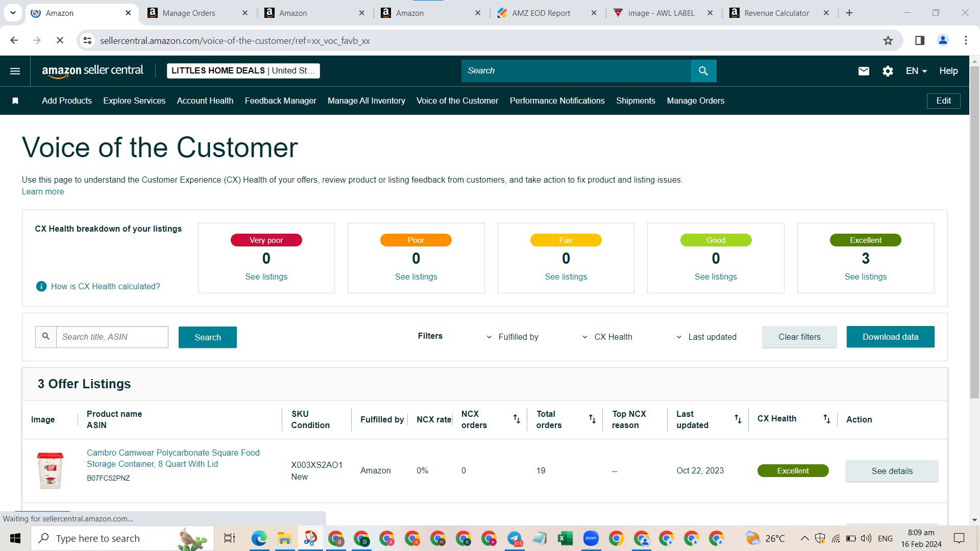Sort by NCX orders column arrows
The height and width of the screenshot is (551, 980).
tap(517, 419)
